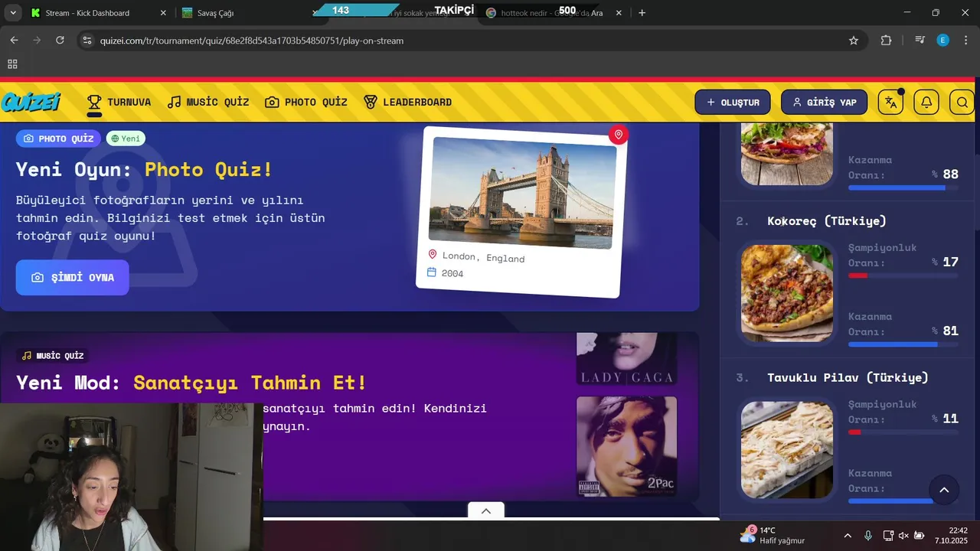
Task: Close the hotteok nedir tab
Action: click(619, 13)
